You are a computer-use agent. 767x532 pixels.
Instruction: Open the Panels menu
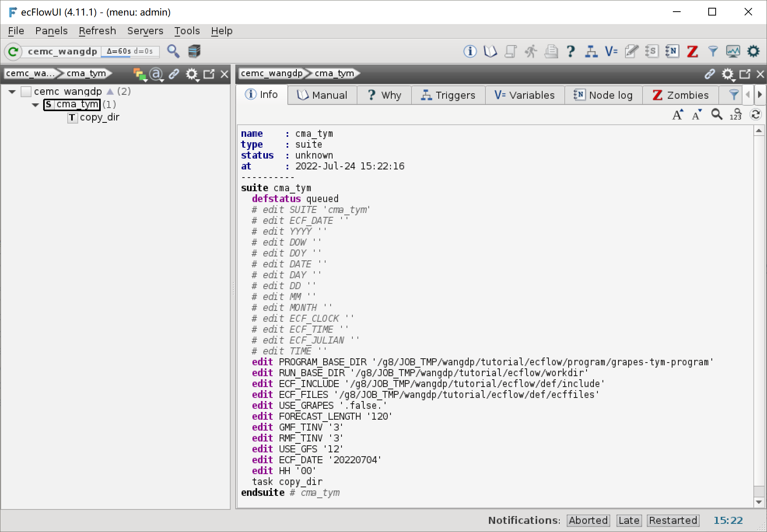coord(51,31)
